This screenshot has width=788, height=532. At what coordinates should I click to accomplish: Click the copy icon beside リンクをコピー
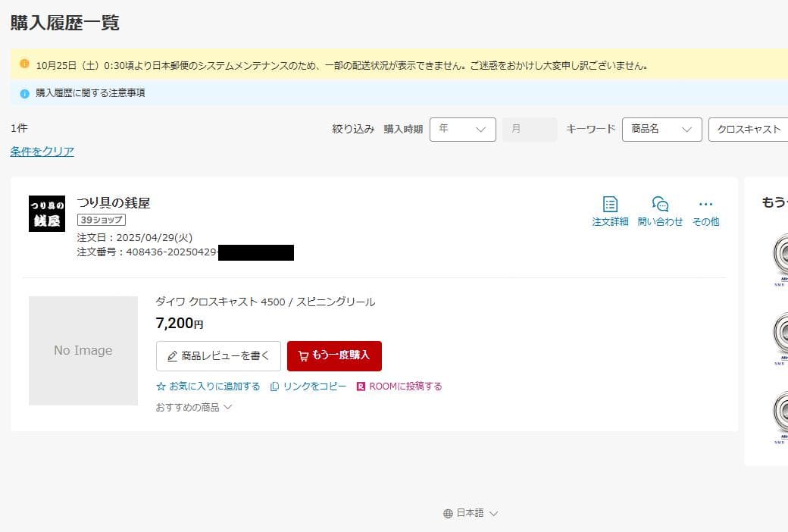point(274,386)
